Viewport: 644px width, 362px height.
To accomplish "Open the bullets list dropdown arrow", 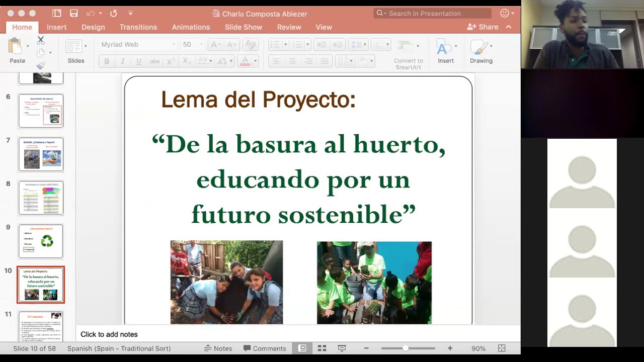I will click(285, 45).
